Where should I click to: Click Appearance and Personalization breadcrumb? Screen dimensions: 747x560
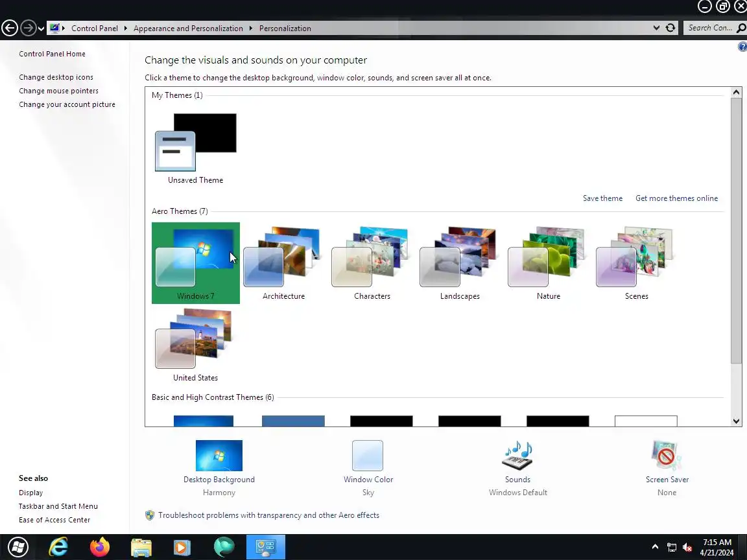tap(188, 28)
